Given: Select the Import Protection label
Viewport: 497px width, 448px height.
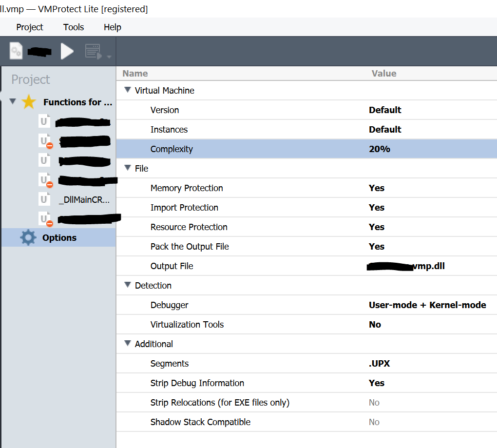Looking at the screenshot, I should 184,208.
